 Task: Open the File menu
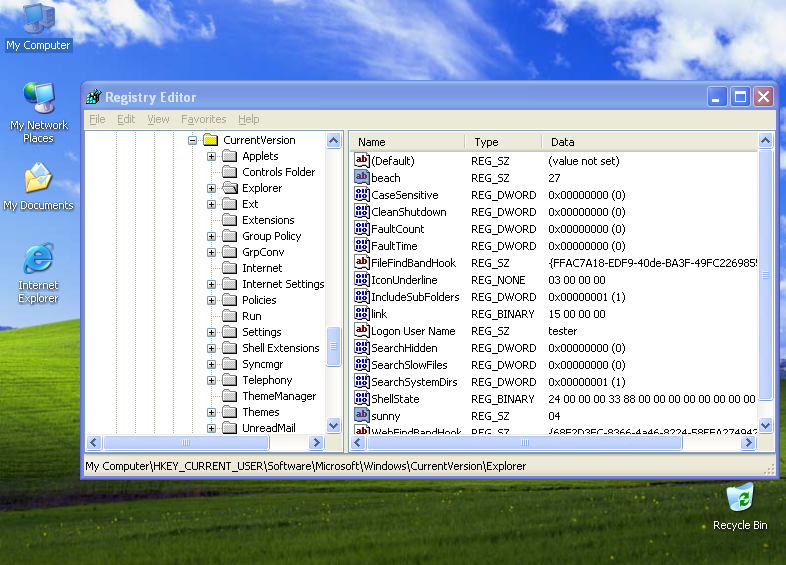97,119
